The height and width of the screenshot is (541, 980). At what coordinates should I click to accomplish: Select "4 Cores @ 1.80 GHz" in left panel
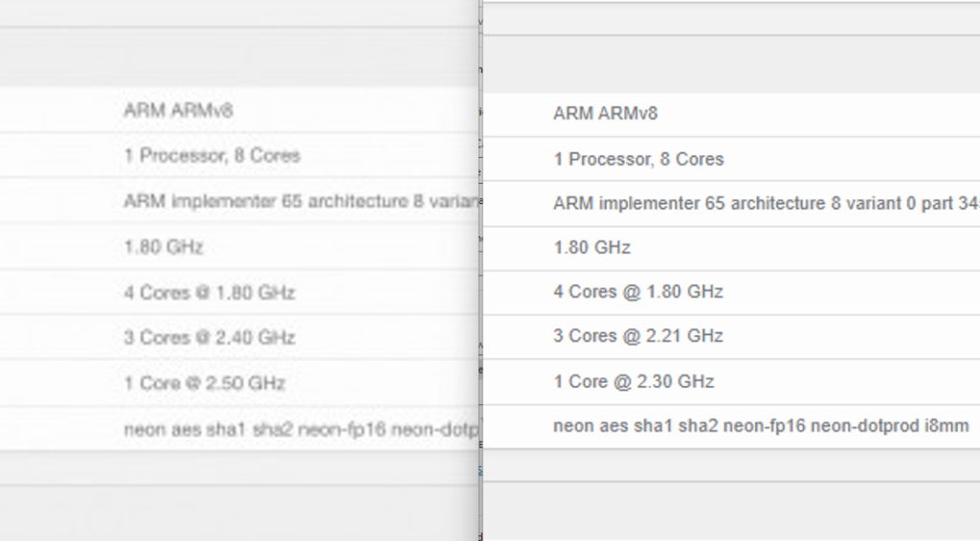tap(209, 292)
